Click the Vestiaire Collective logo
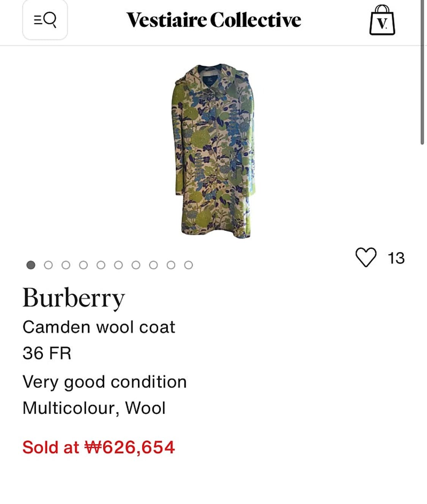427x504 pixels. [214, 20]
